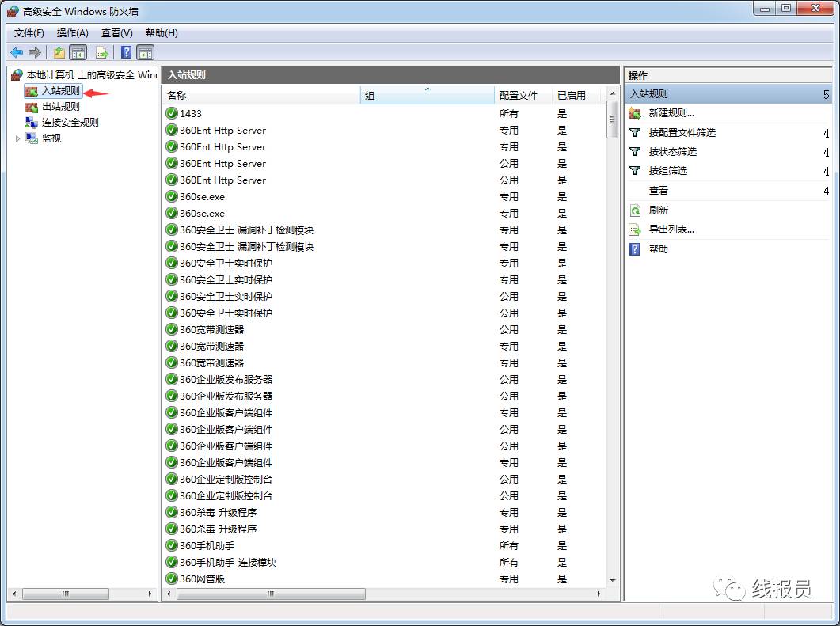
Task: Click the funnel icon for 按组筛选
Action: click(635, 171)
